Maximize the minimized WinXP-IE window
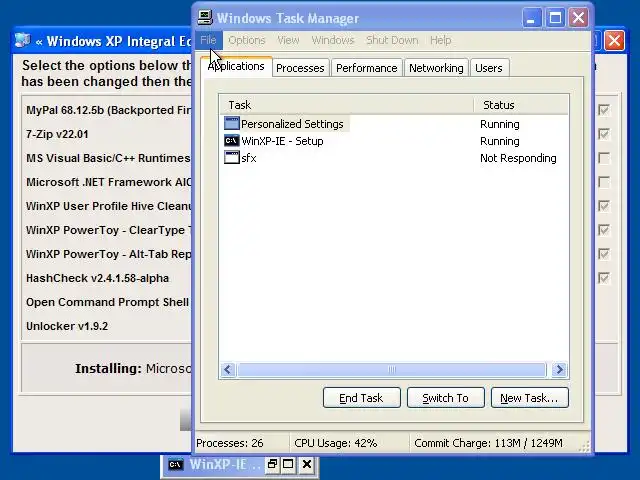640x480 pixels. 288,464
